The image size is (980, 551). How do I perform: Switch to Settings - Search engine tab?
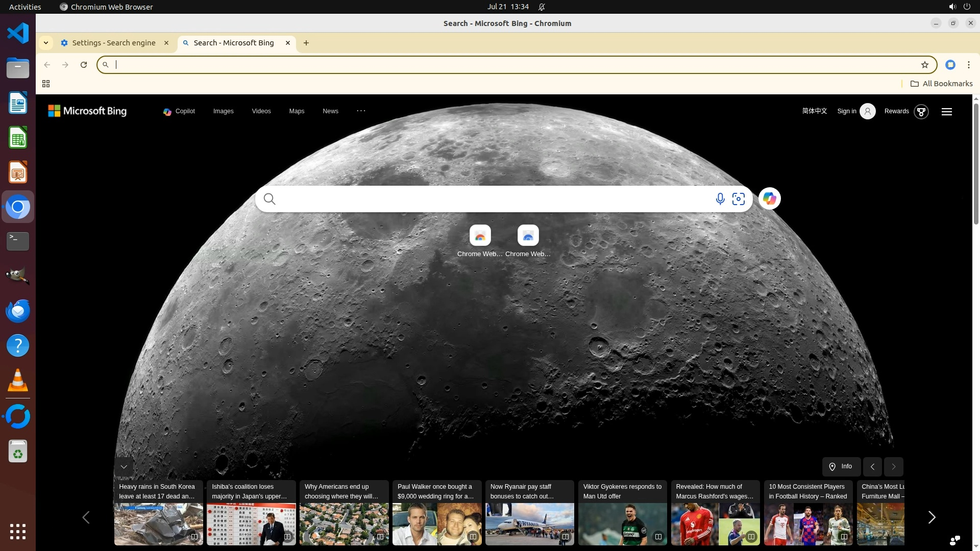113,43
